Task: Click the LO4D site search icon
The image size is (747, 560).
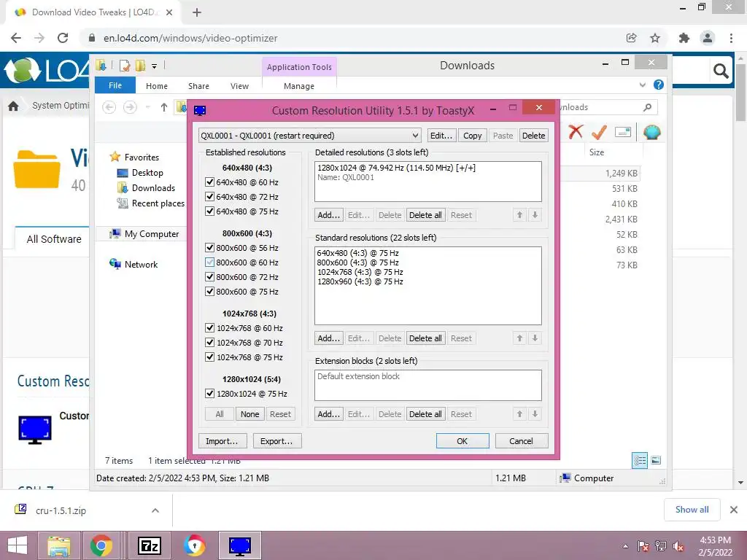Action: [x=720, y=71]
